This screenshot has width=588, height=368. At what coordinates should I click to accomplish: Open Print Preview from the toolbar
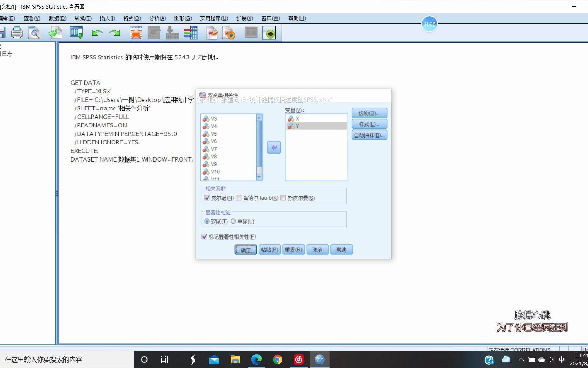(34, 33)
